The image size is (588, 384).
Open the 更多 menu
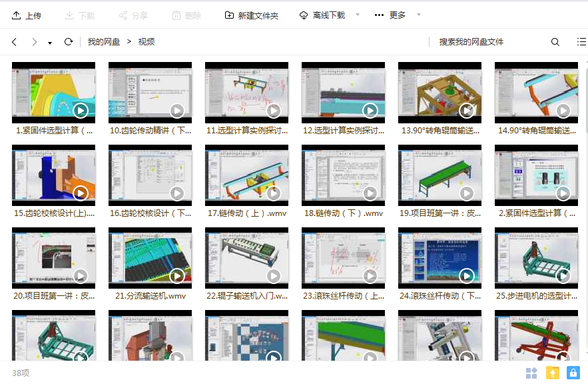[390, 15]
